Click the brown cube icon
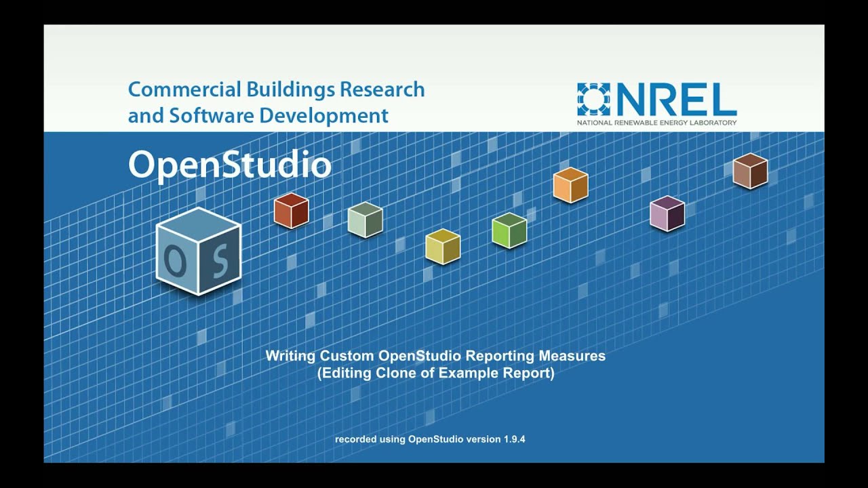Viewport: 868px width, 488px height. click(750, 171)
